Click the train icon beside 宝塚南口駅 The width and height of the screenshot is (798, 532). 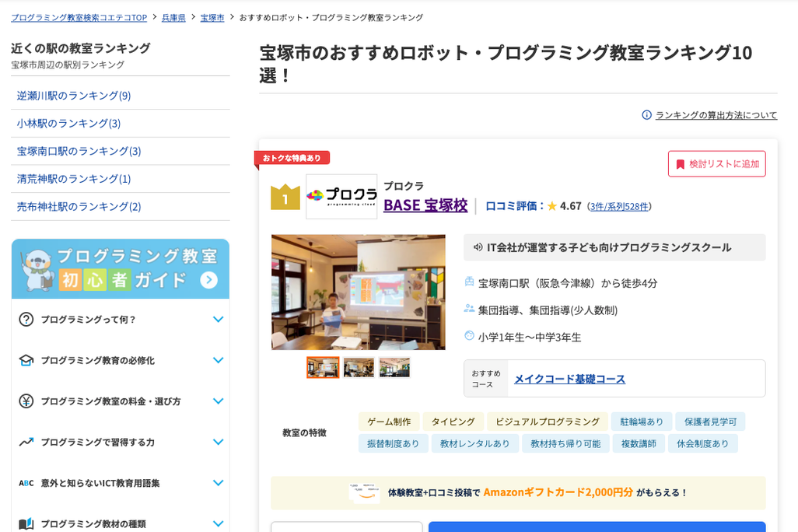[x=469, y=282]
